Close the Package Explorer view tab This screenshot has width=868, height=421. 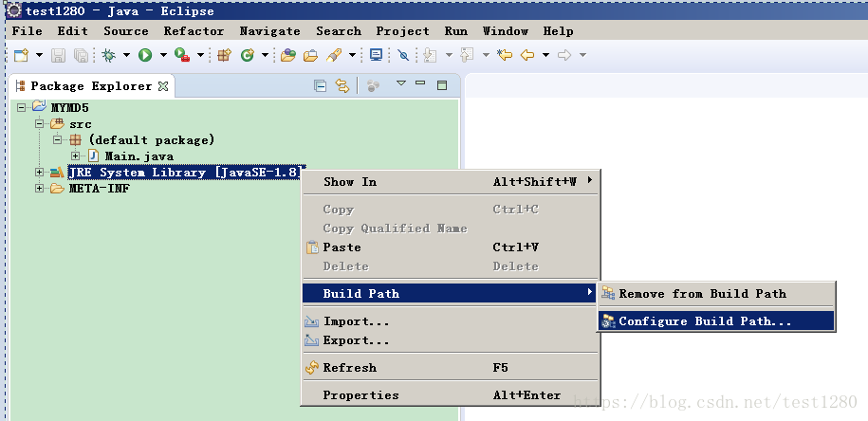[163, 85]
